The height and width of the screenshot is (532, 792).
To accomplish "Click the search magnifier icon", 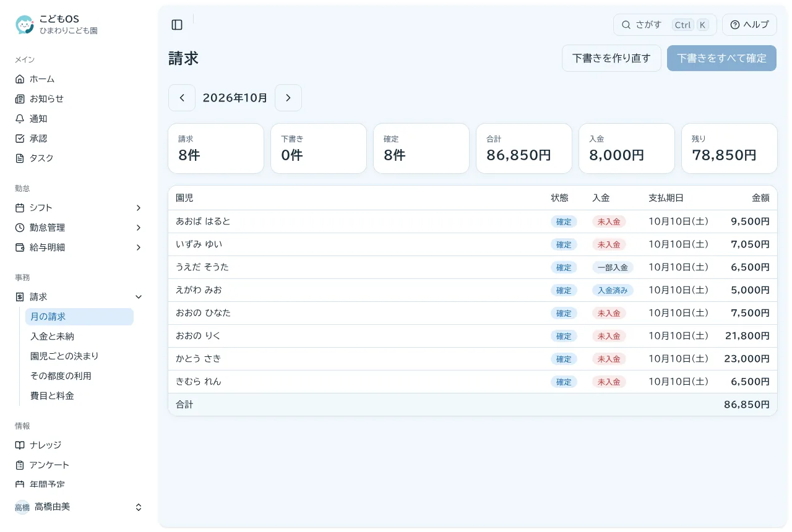I will pyautogui.click(x=626, y=25).
